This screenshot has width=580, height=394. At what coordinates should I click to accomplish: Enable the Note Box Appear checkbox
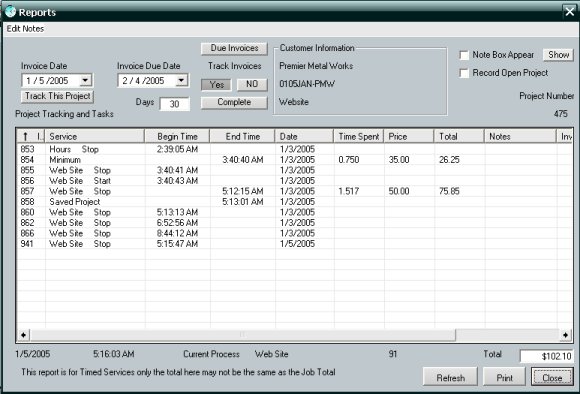pyautogui.click(x=464, y=55)
